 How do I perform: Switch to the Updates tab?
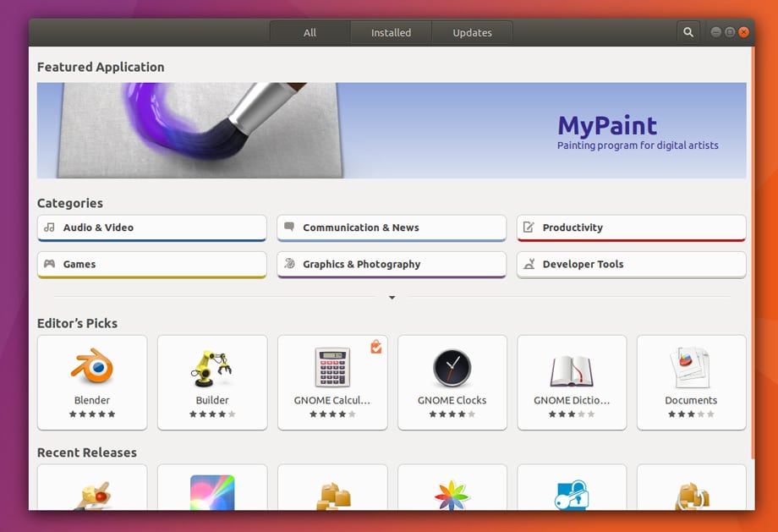click(472, 33)
